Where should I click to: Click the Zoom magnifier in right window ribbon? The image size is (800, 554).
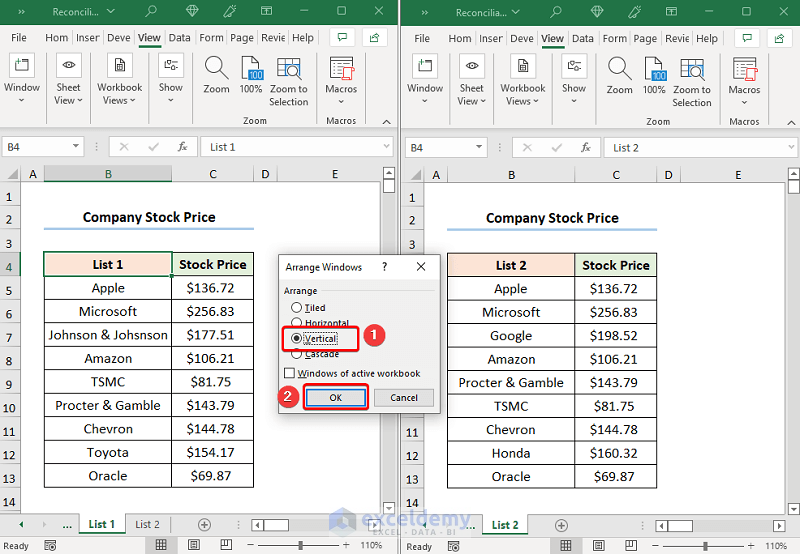619,76
